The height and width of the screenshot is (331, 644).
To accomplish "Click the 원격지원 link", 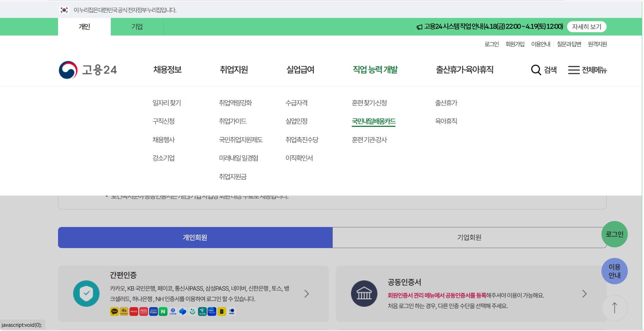I will tap(597, 44).
